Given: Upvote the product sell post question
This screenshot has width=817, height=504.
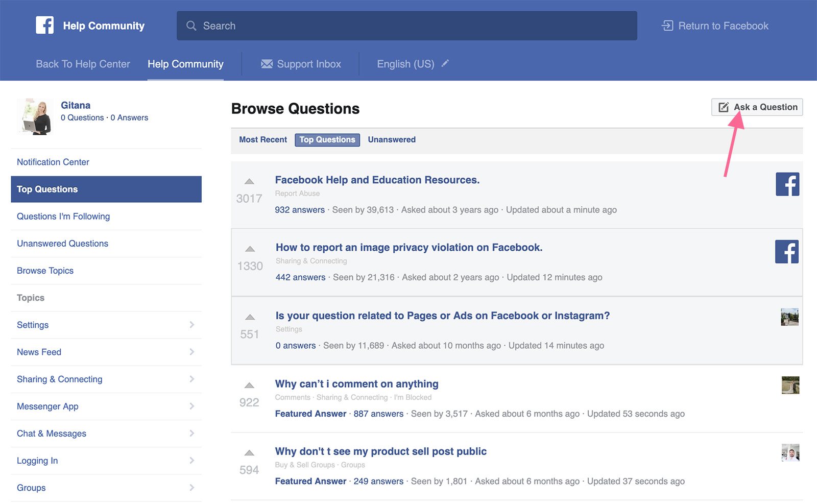Looking at the screenshot, I should (249, 453).
